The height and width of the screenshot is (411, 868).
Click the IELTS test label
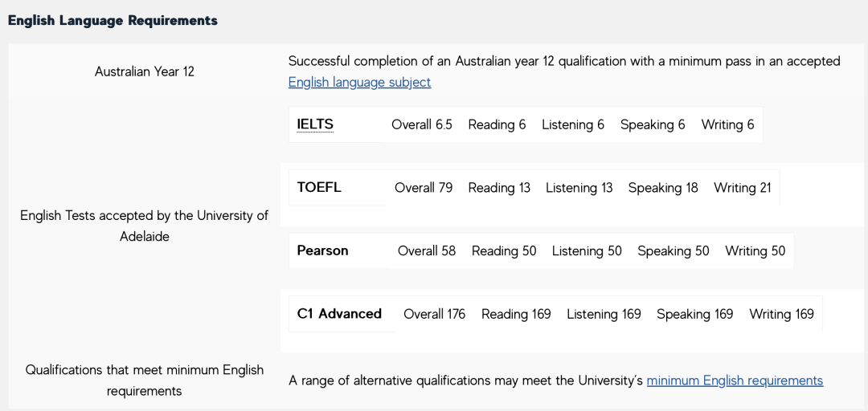coord(315,124)
